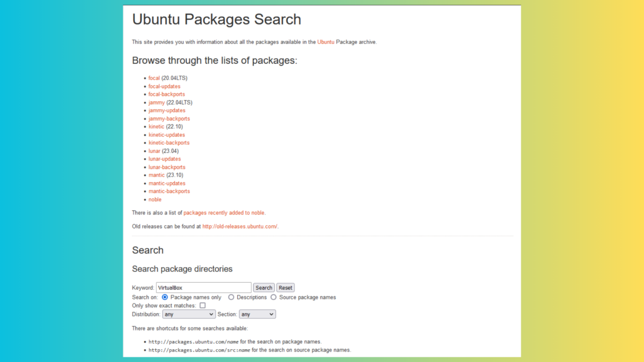Open the focal-backports list

[x=166, y=94]
